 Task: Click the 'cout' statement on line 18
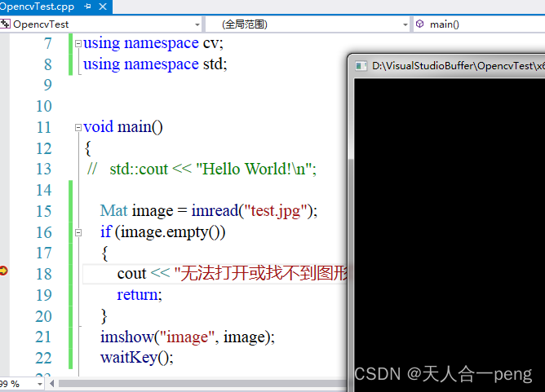point(131,274)
